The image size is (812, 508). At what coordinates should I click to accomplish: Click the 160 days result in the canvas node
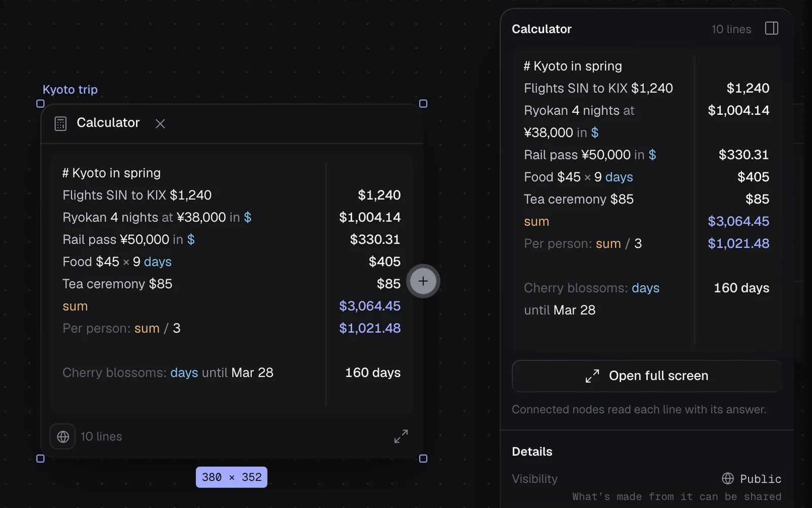pos(373,373)
